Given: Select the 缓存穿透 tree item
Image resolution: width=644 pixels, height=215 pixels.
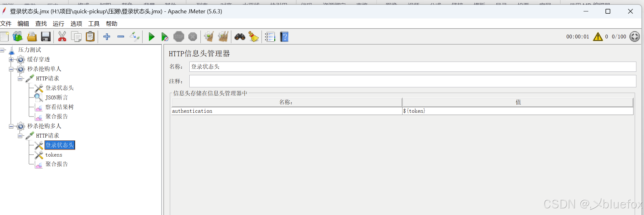Looking at the screenshot, I should click(x=38, y=59).
